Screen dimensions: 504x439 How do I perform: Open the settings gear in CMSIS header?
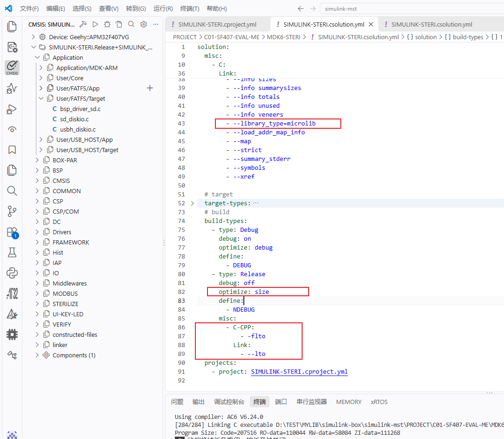tap(143, 24)
